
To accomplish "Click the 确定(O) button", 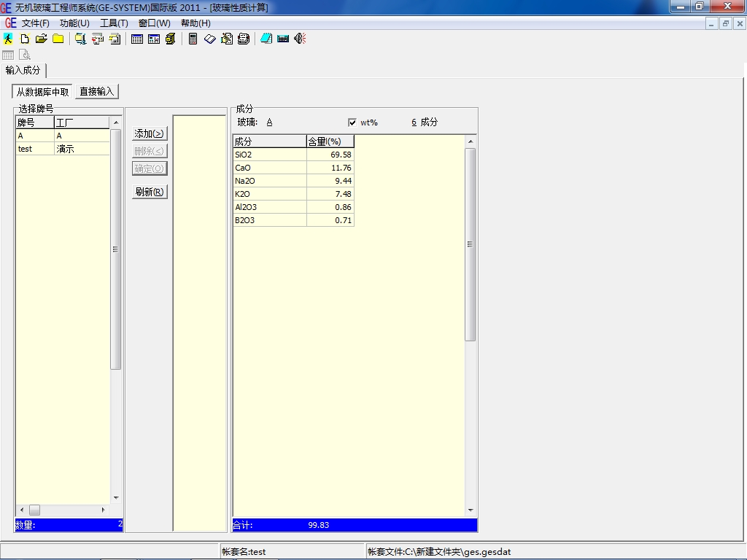I will point(150,168).
